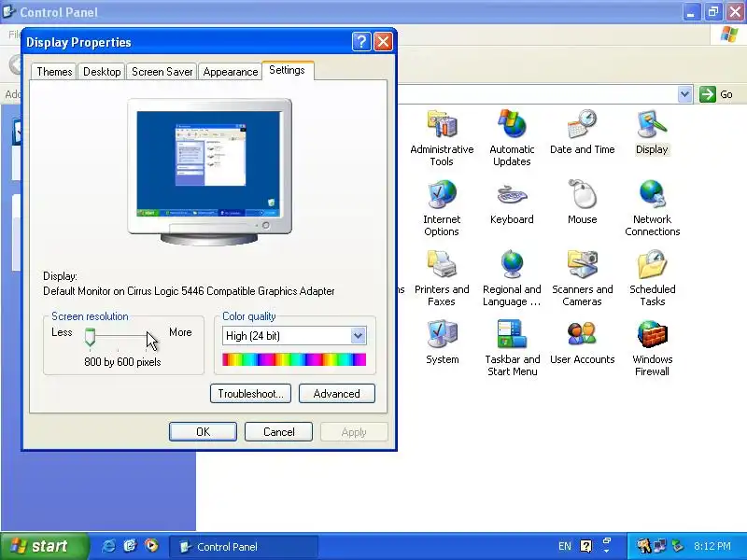Open the System icon

click(442, 334)
